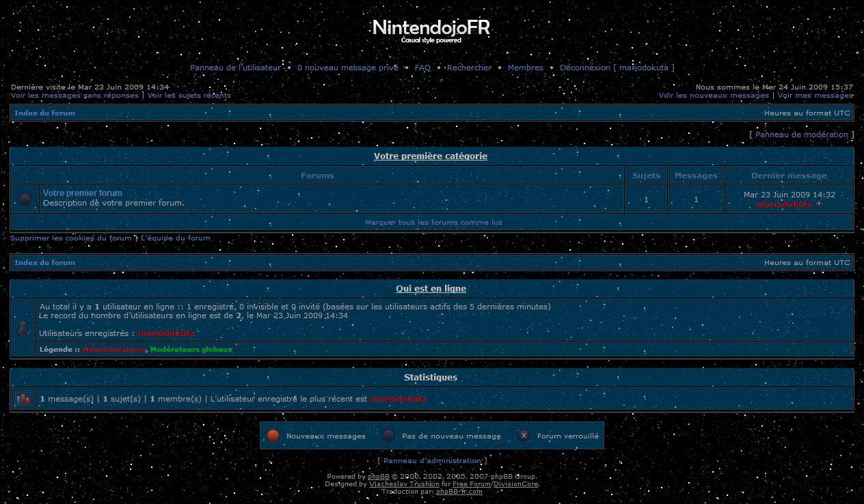Log out via Déconnexion [ mariodokuta ]
This screenshot has width=864, height=504.
[x=617, y=68]
